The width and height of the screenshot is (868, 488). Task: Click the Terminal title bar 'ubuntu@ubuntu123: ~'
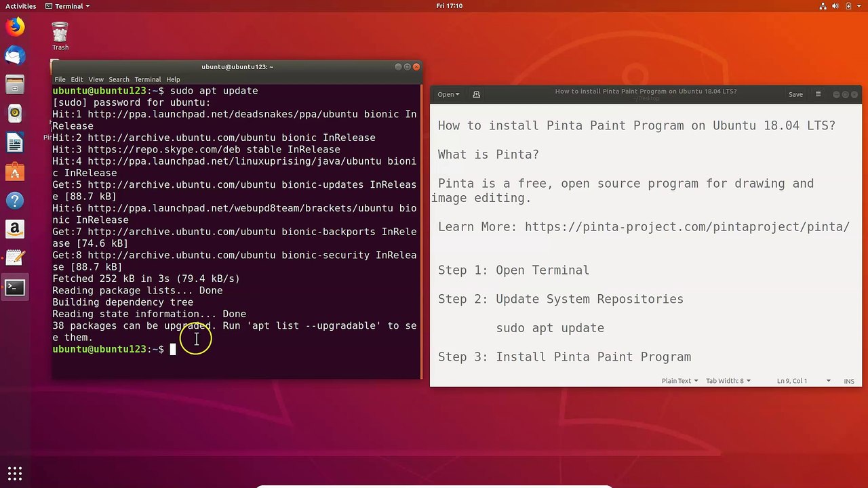point(237,66)
